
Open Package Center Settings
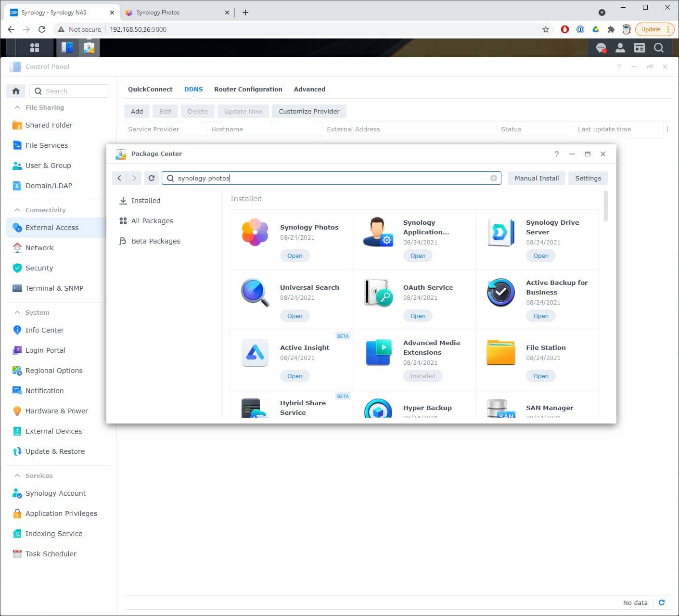tap(588, 178)
